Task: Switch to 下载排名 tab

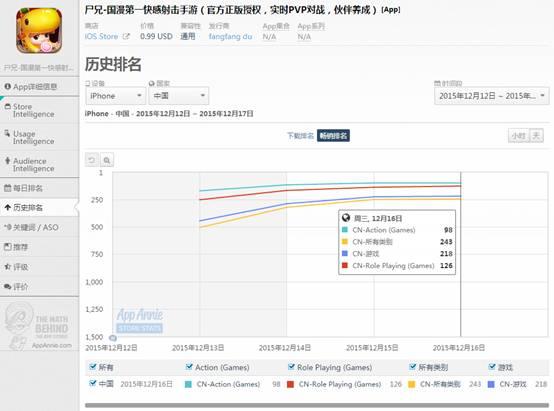Action: [300, 136]
